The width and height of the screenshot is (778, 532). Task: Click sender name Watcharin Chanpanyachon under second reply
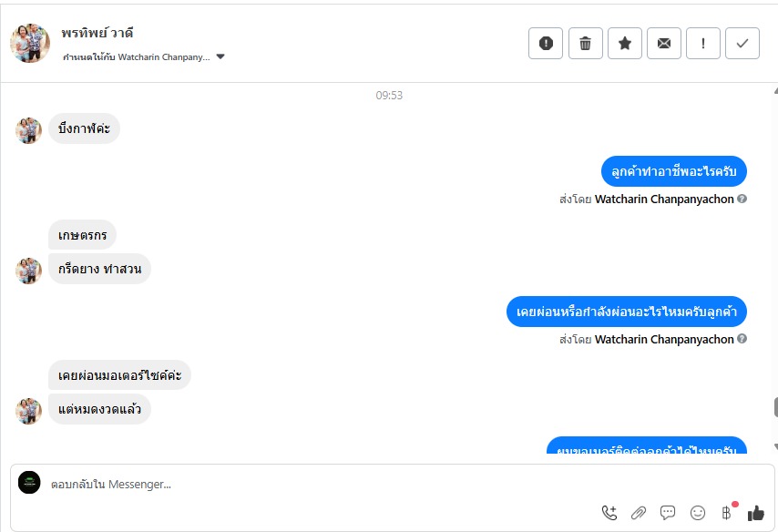(664, 340)
